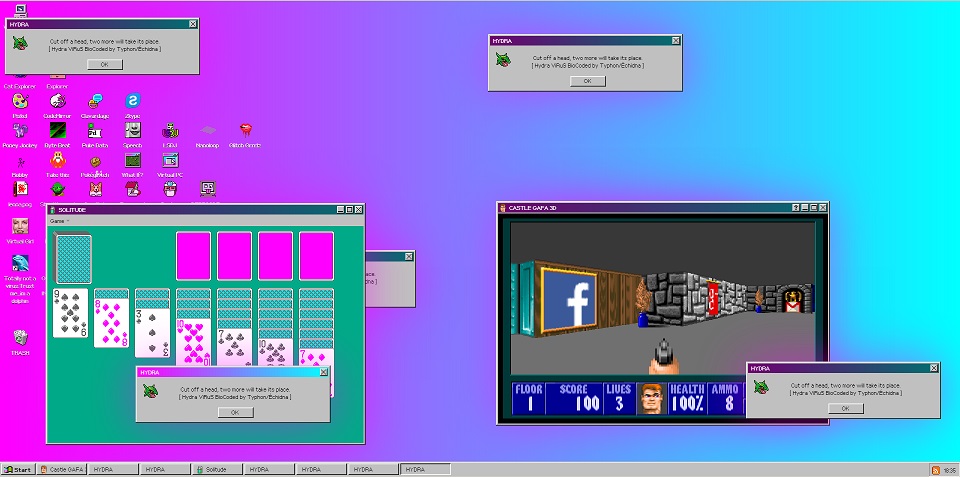Open the paint palette desktop icon
Image resolution: width=960 pixels, height=477 pixels.
coord(20,101)
